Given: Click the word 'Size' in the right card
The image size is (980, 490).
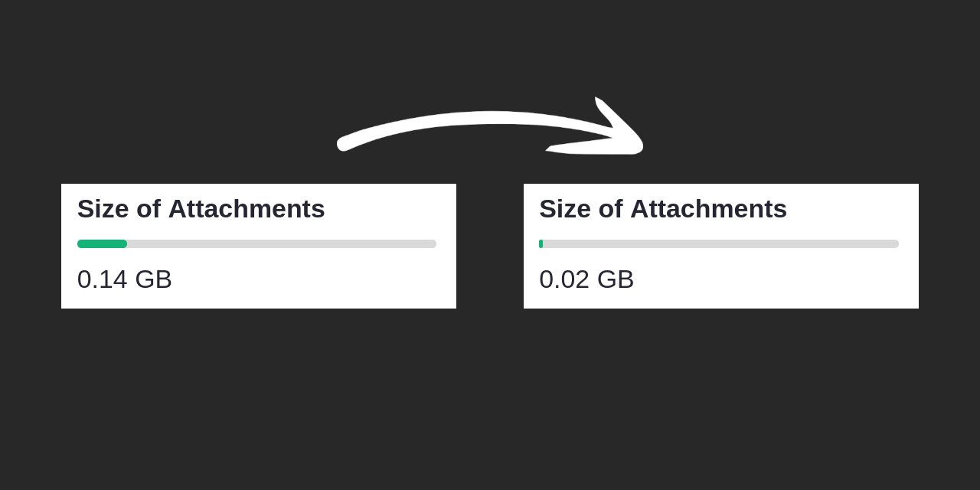Looking at the screenshot, I should point(566,209).
